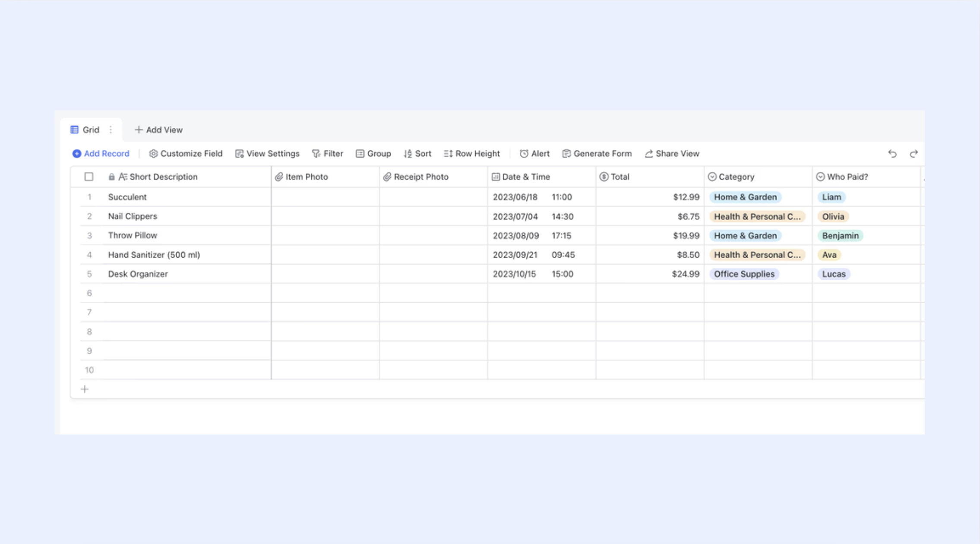Click the Category column header
980x544 pixels.
[758, 177]
